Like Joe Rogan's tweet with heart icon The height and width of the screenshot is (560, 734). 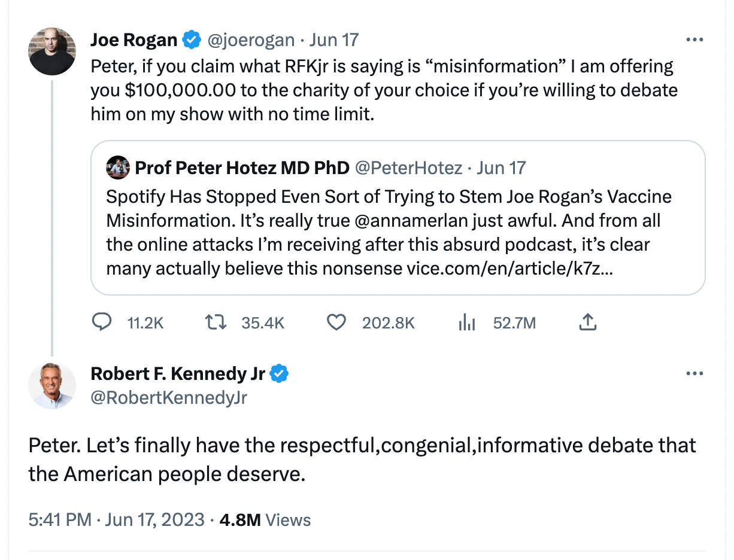pyautogui.click(x=336, y=323)
